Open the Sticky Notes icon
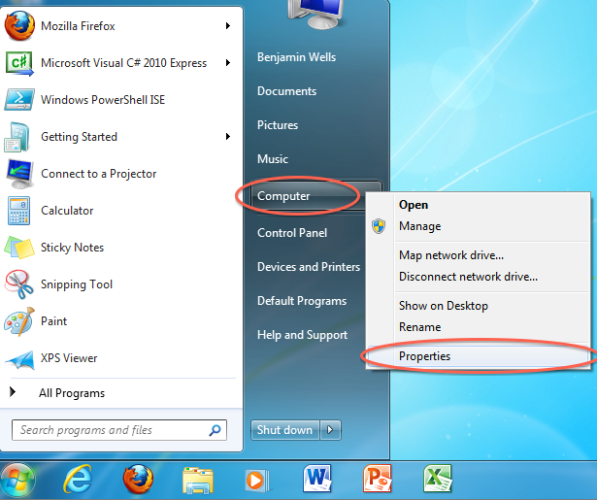 (19, 248)
